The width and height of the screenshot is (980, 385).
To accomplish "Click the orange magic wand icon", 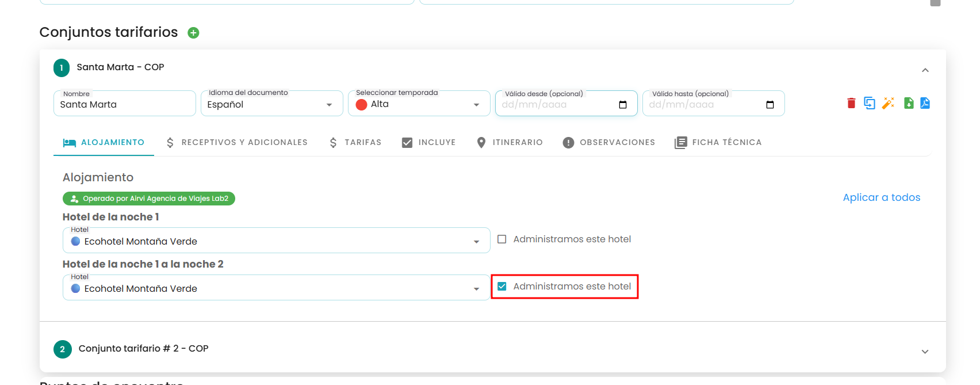I will click(x=888, y=103).
